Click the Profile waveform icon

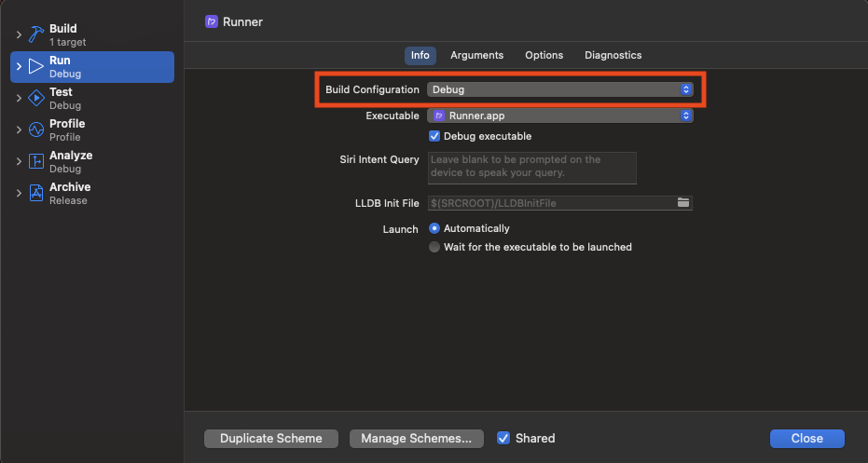point(36,130)
